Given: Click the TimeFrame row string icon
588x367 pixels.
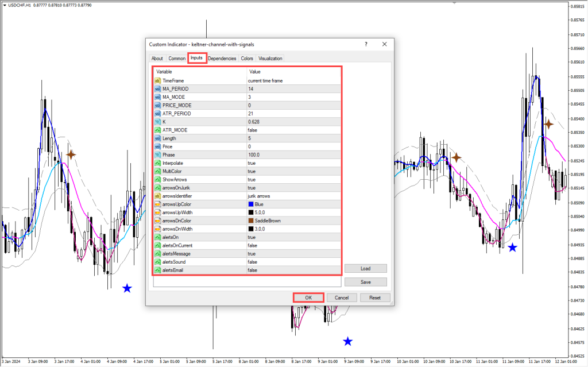Looking at the screenshot, I should tap(158, 81).
